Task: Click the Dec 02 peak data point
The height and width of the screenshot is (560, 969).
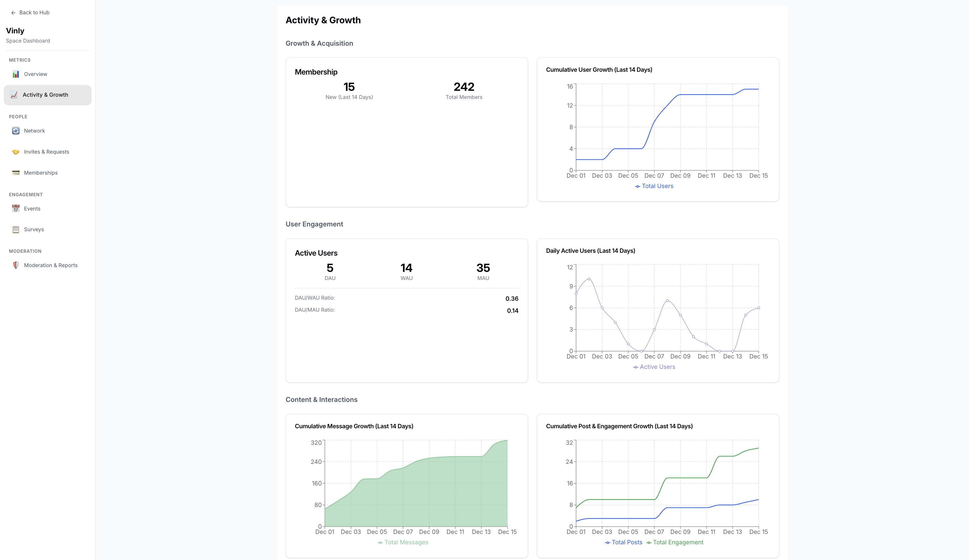Action: pyautogui.click(x=589, y=279)
